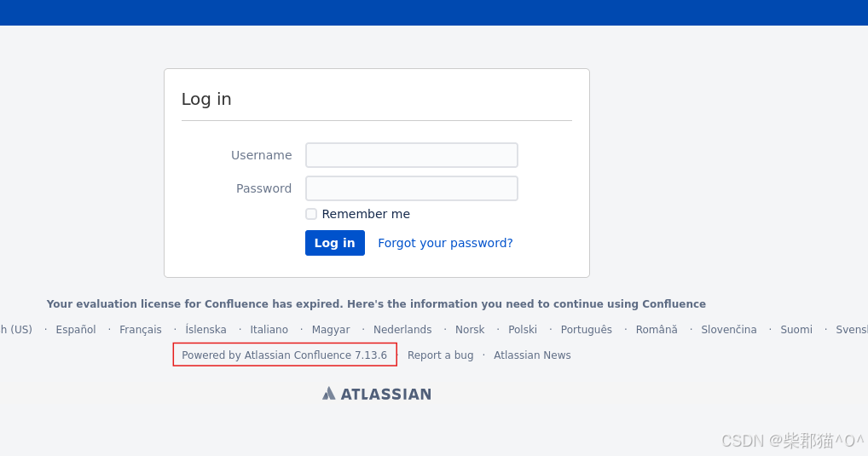Click the Atlassian logo
This screenshot has width=868, height=456.
point(376,394)
